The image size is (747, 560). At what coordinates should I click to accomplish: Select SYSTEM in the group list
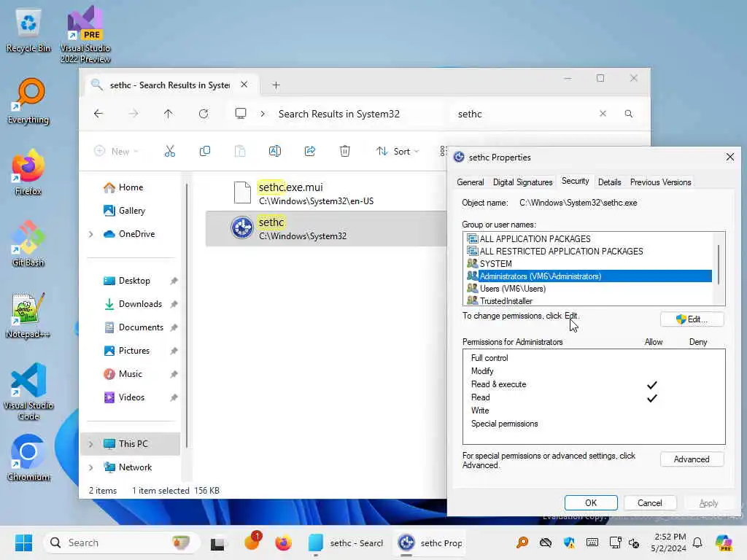click(589, 263)
